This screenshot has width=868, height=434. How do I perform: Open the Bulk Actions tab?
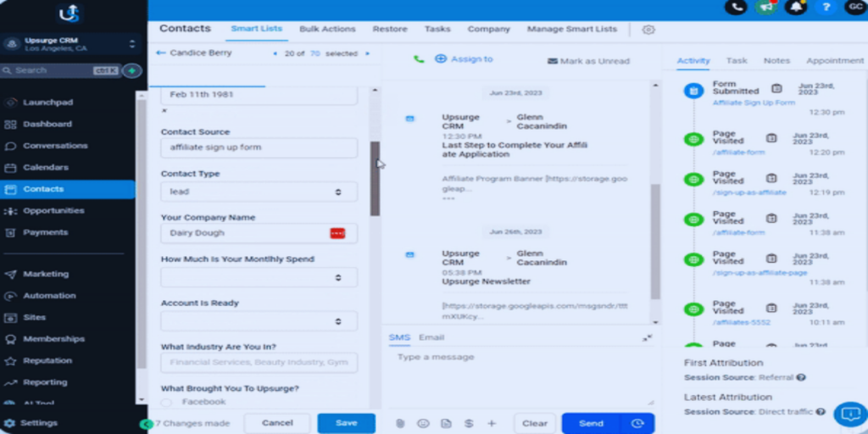[x=328, y=29]
